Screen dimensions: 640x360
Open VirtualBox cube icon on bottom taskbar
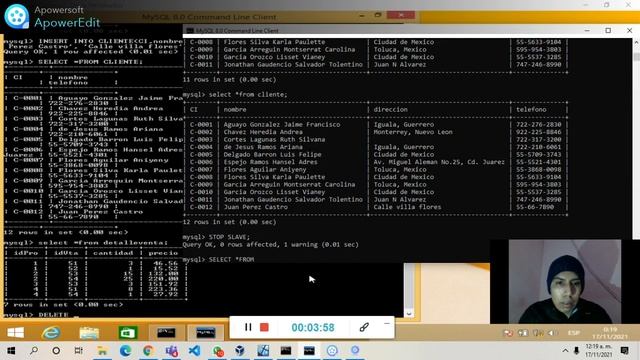240,351
